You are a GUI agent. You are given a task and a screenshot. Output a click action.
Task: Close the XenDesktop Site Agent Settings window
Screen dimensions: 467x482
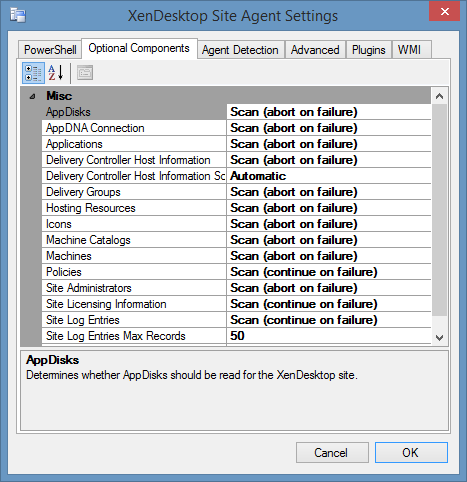pyautogui.click(x=444, y=11)
